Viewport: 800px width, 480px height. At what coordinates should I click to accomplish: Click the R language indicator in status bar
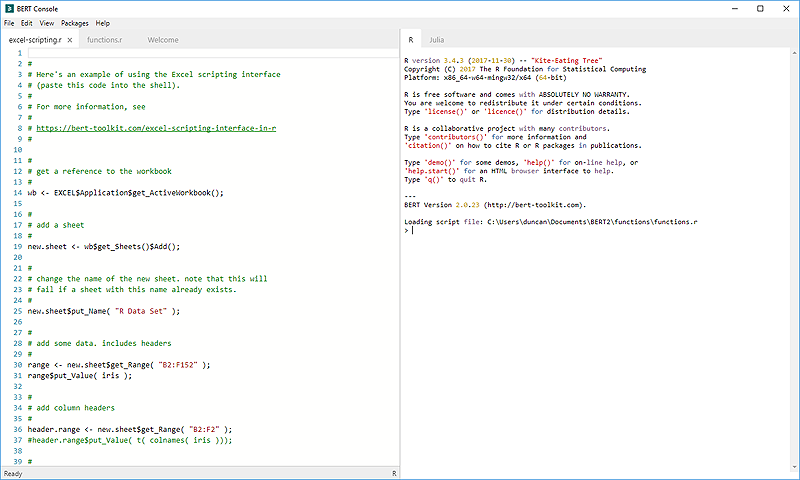click(x=394, y=473)
